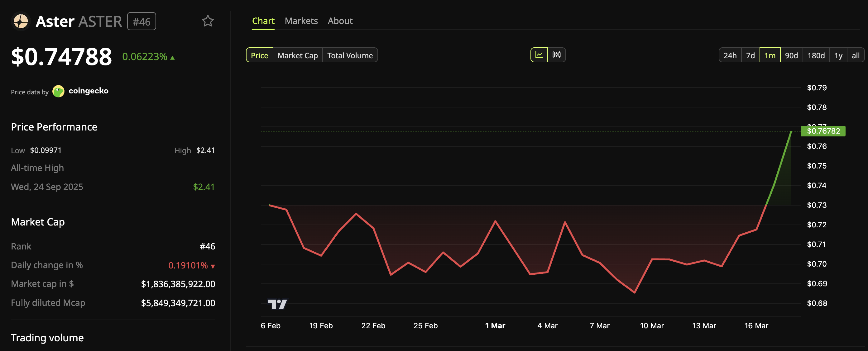
Task: Click the CoinGecko logo icon
Action: pos(58,91)
